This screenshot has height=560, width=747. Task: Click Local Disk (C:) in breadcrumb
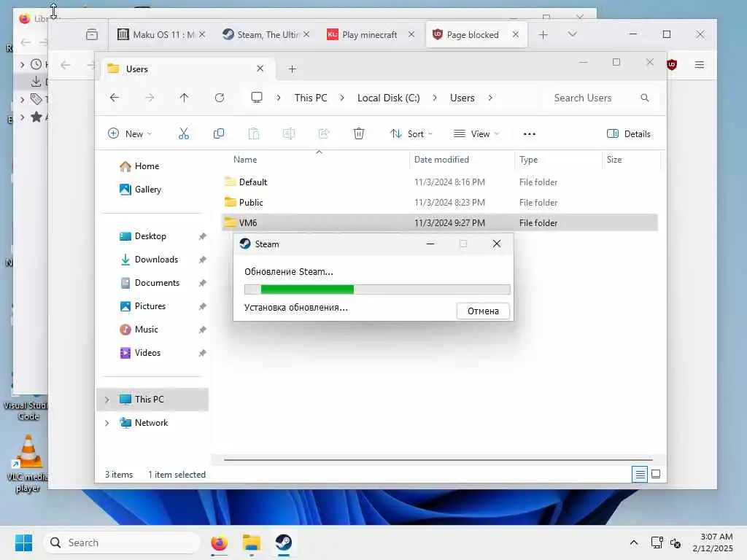pos(388,98)
